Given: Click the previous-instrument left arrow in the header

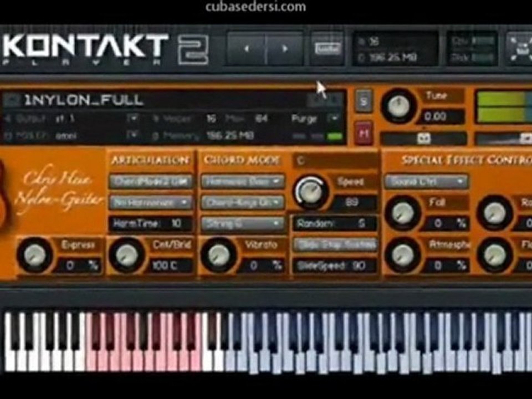Looking at the screenshot, I should pyautogui.click(x=247, y=49).
